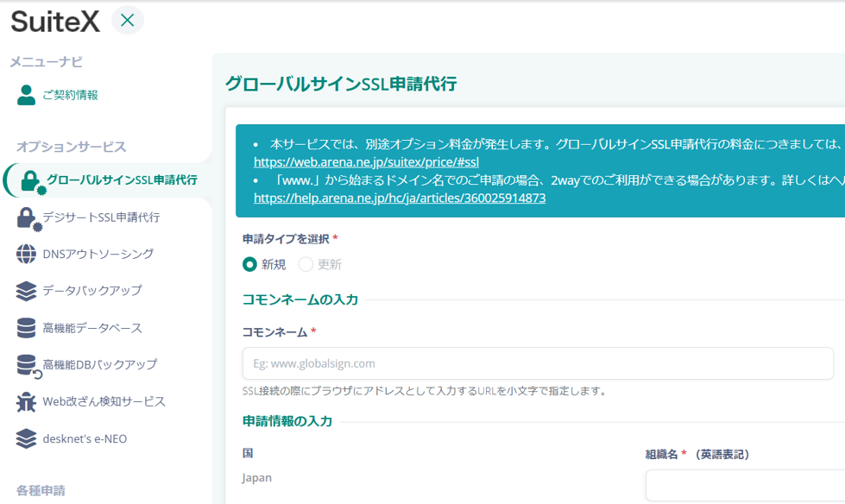
Task: Click the 申請タイプを選択 label
Action: coord(286,239)
